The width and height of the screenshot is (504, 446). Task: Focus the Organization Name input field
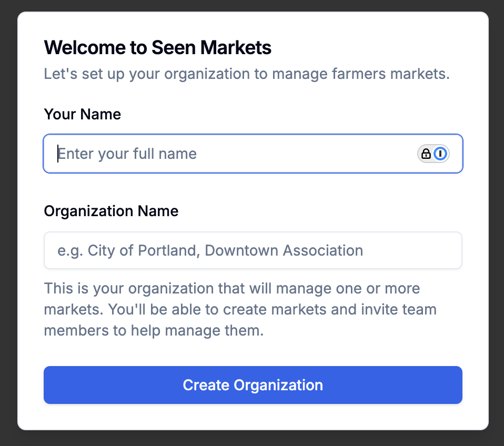[253, 250]
